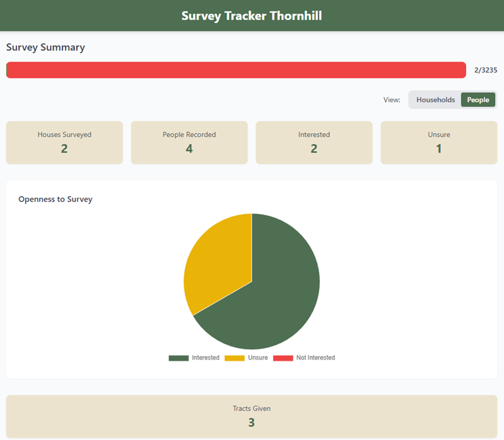Click the View: label beside the toggle
Image resolution: width=504 pixels, height=440 pixels.
pyautogui.click(x=392, y=100)
